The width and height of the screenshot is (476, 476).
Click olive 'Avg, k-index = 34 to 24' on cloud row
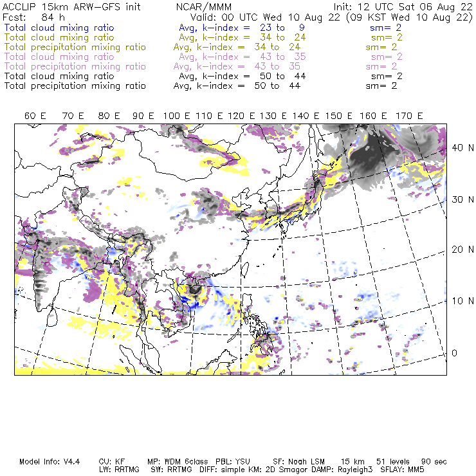click(243, 37)
